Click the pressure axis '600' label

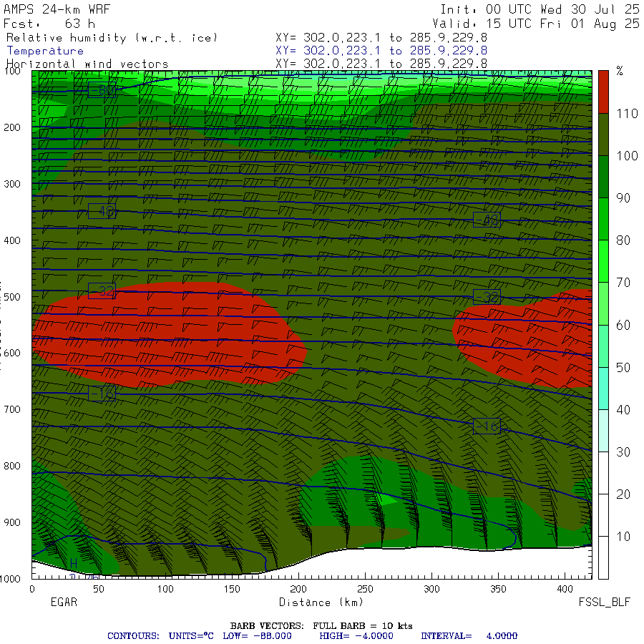[x=12, y=353]
